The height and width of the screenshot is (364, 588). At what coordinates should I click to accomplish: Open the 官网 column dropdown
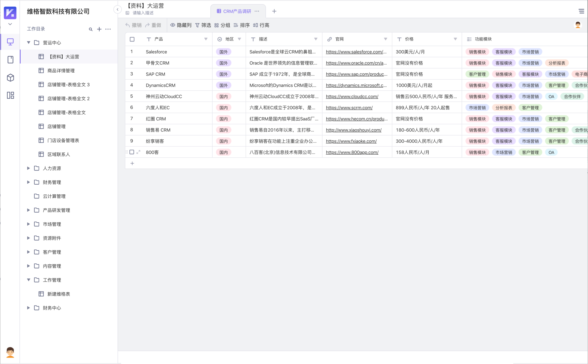[385, 39]
